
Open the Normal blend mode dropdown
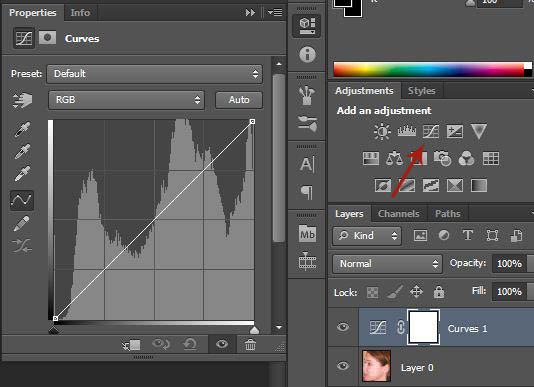pos(388,264)
